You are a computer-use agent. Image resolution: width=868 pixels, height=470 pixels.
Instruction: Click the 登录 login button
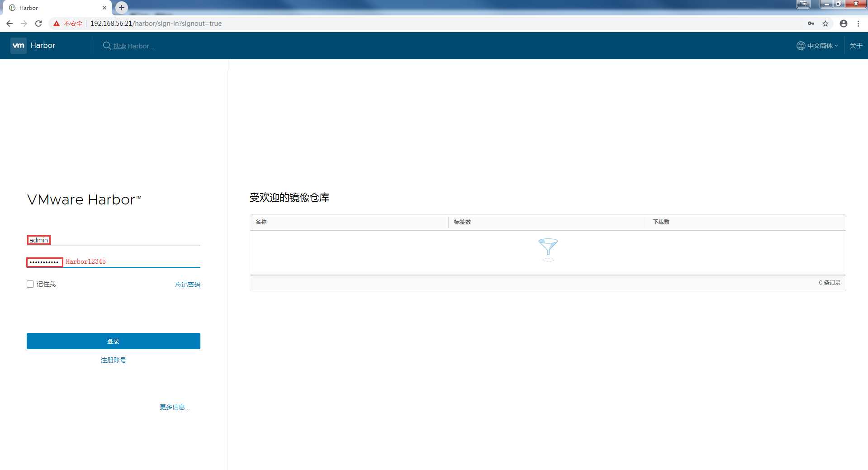coord(114,341)
